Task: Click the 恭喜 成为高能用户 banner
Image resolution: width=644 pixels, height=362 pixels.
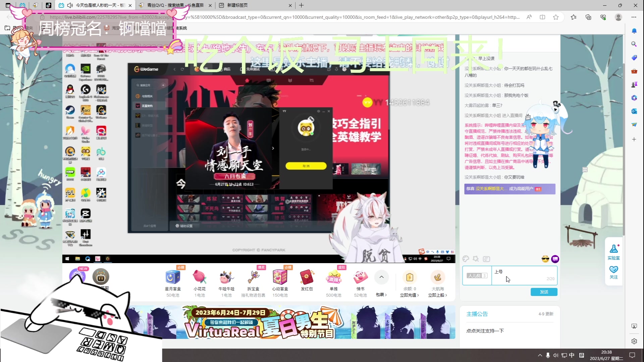Action: click(x=509, y=189)
